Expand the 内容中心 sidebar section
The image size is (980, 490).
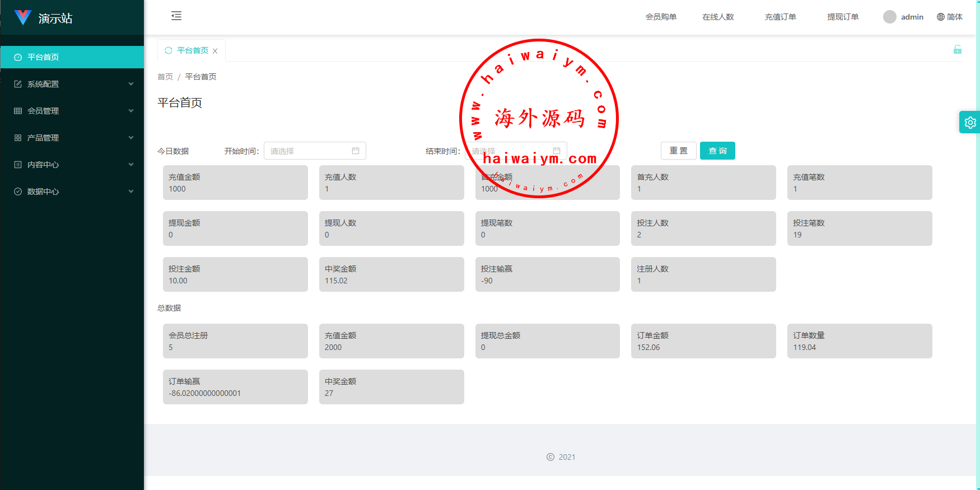pyautogui.click(x=72, y=165)
